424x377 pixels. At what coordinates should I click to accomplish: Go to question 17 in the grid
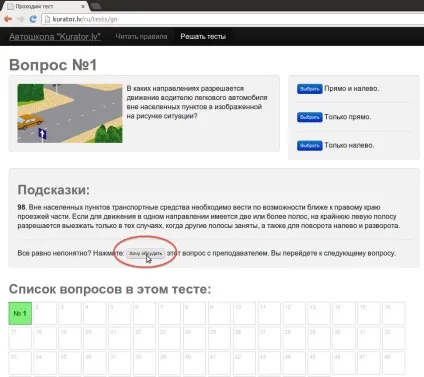(20, 338)
